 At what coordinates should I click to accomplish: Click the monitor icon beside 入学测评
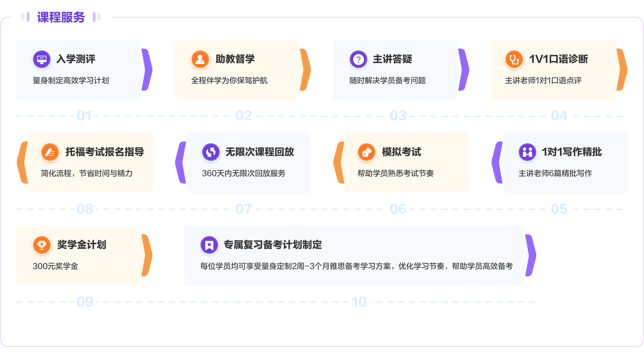[x=42, y=59]
